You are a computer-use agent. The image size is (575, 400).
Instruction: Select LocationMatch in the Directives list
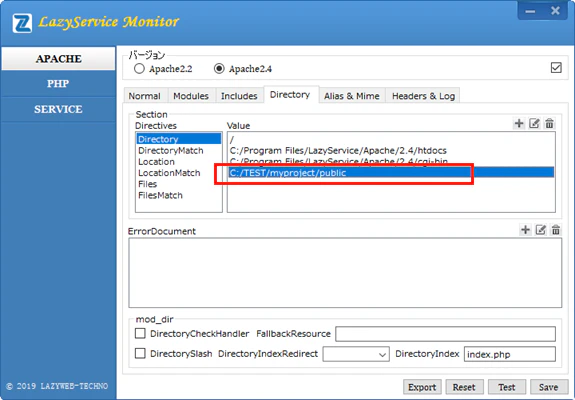179,173
